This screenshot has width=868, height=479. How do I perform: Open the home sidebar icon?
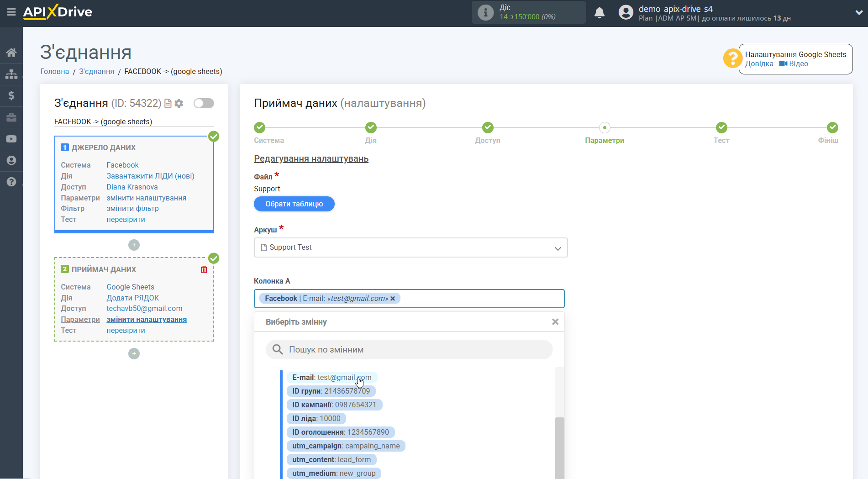click(x=11, y=53)
